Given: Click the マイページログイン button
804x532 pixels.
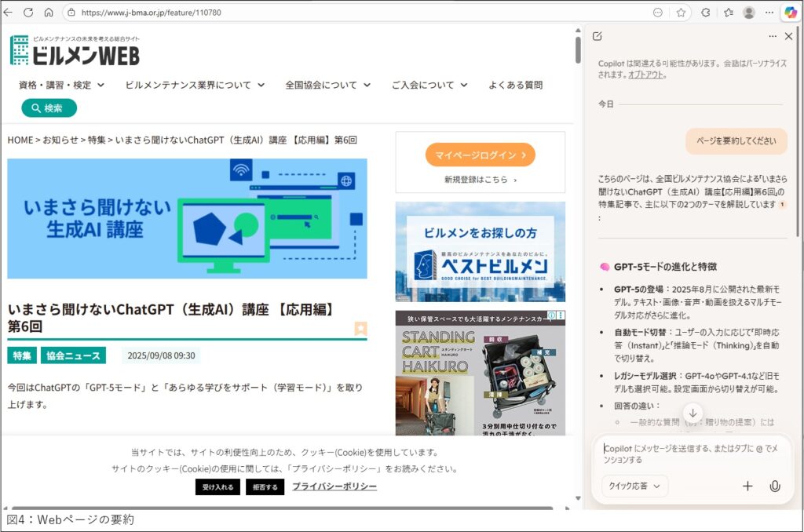Looking at the screenshot, I should pos(480,155).
